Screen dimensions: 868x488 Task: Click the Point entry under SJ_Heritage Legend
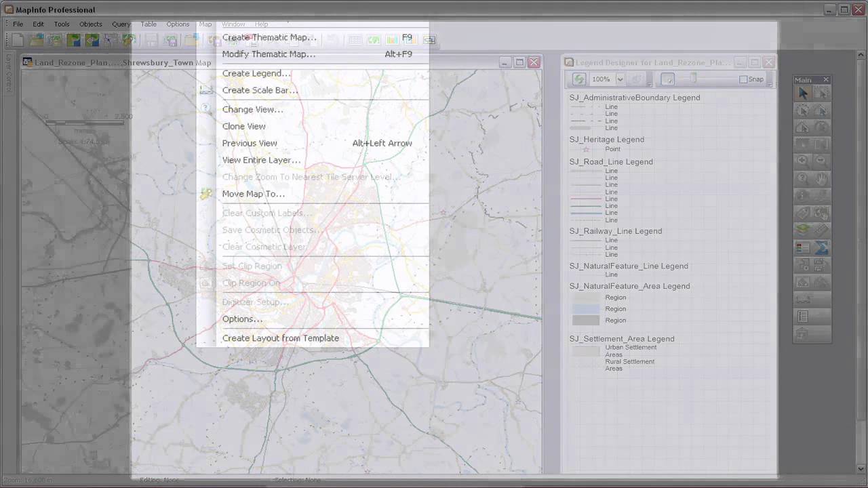pyautogui.click(x=612, y=149)
